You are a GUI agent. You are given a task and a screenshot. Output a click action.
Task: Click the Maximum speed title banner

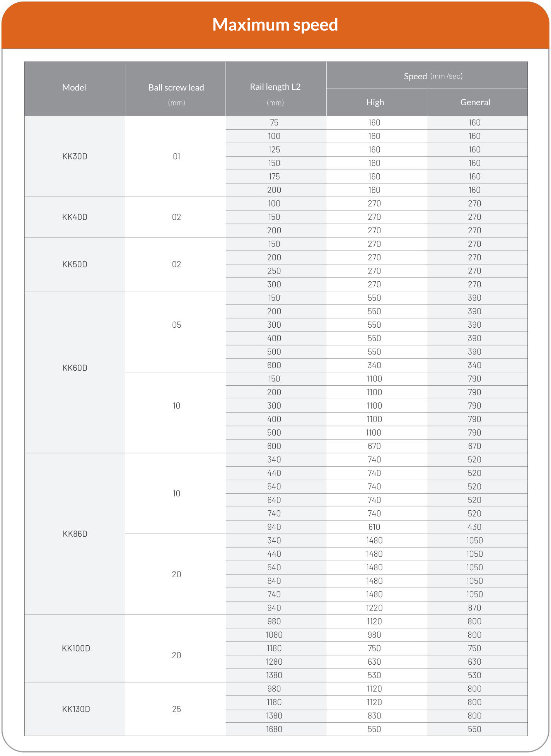275,25
